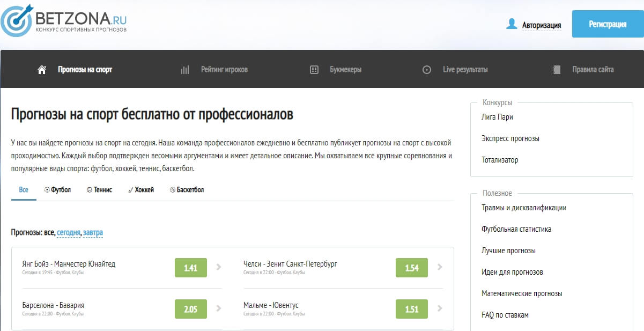Expand the Челси - Зенит Санкт-Петербург arrow

[440, 267]
